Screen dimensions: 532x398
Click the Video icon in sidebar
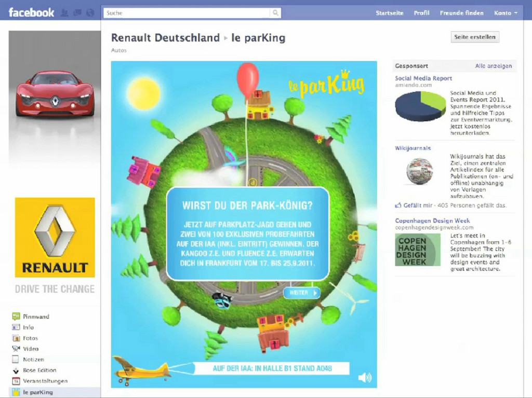click(16, 349)
